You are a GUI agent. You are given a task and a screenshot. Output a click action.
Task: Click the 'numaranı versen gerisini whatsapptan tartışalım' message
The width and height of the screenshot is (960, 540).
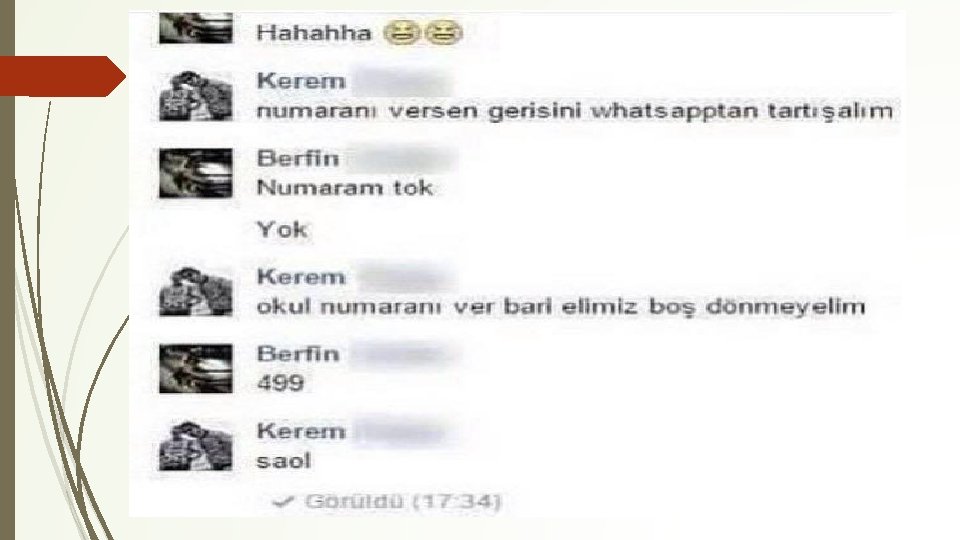pos(574,111)
